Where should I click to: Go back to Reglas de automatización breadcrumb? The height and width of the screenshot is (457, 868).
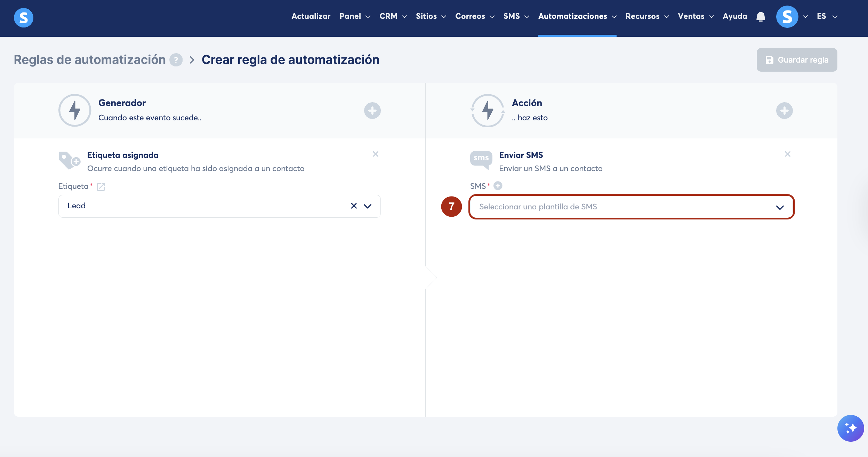(90, 60)
